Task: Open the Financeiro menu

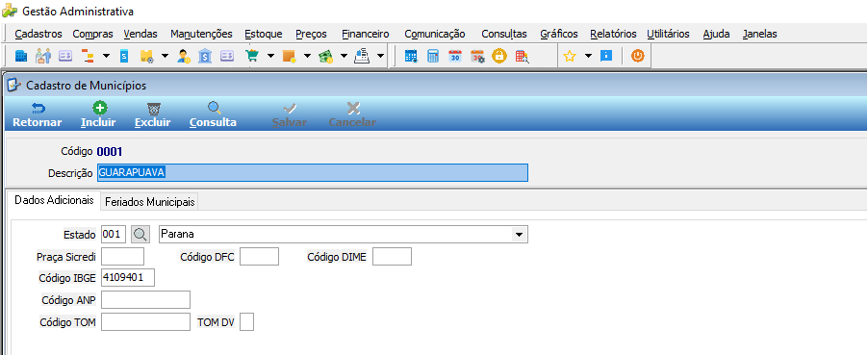Action: tap(366, 34)
